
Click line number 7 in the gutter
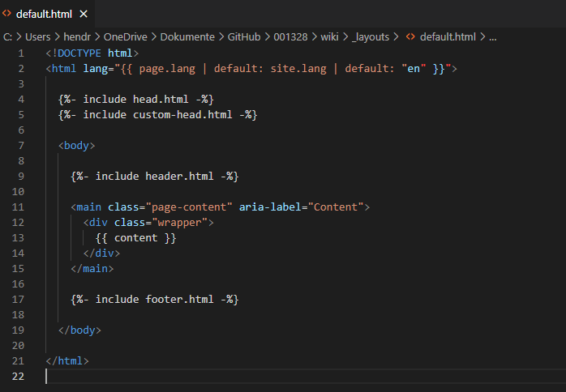click(x=20, y=146)
